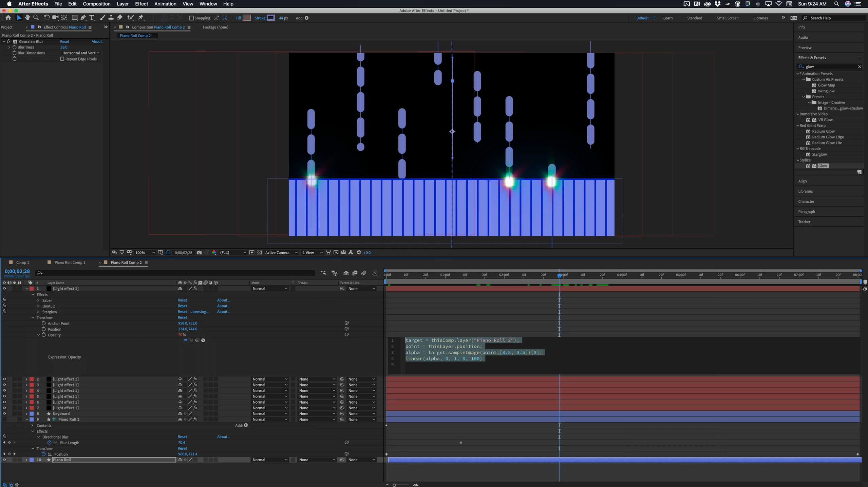Open the Fill color swatch
Viewport: 868px width, 487px height.
[247, 18]
